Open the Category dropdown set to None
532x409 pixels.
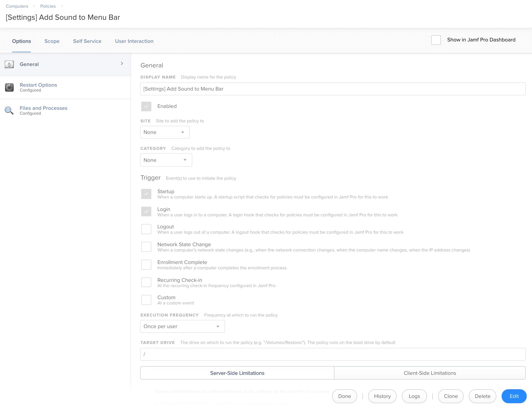coord(166,160)
